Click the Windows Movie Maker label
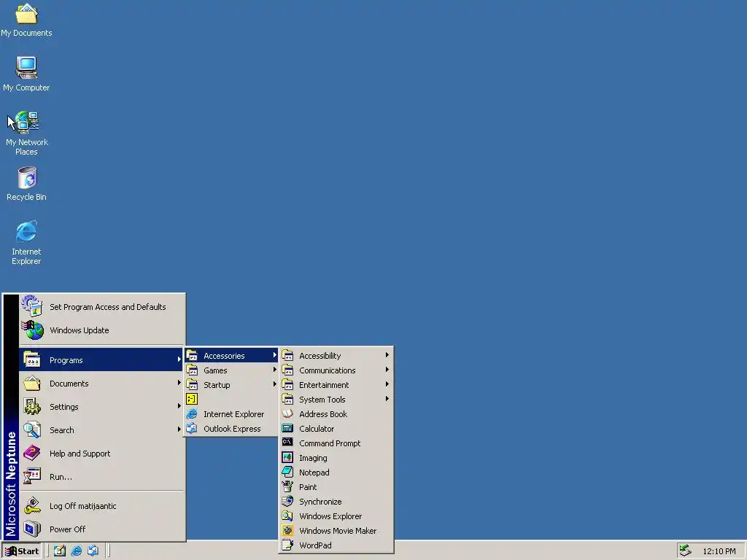747x560 pixels. point(338,531)
